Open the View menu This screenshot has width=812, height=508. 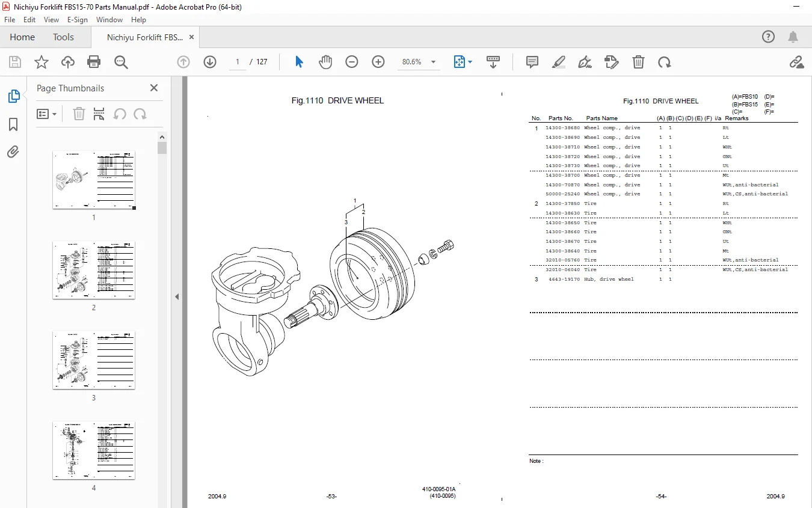51,19
